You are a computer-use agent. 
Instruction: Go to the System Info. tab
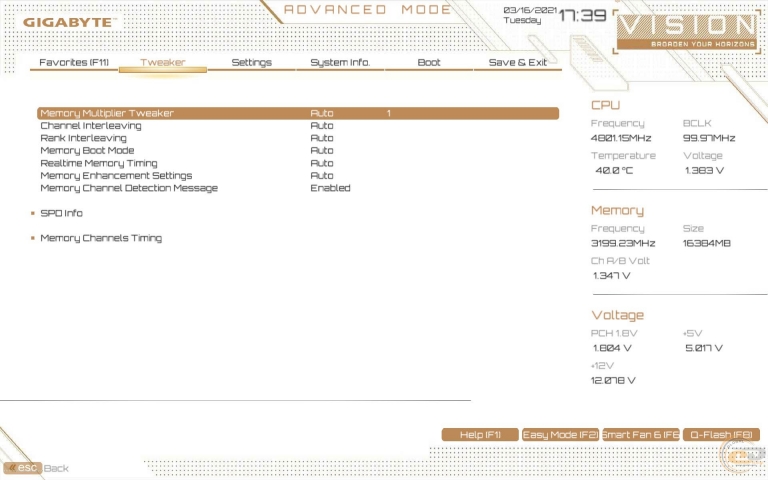340,63
